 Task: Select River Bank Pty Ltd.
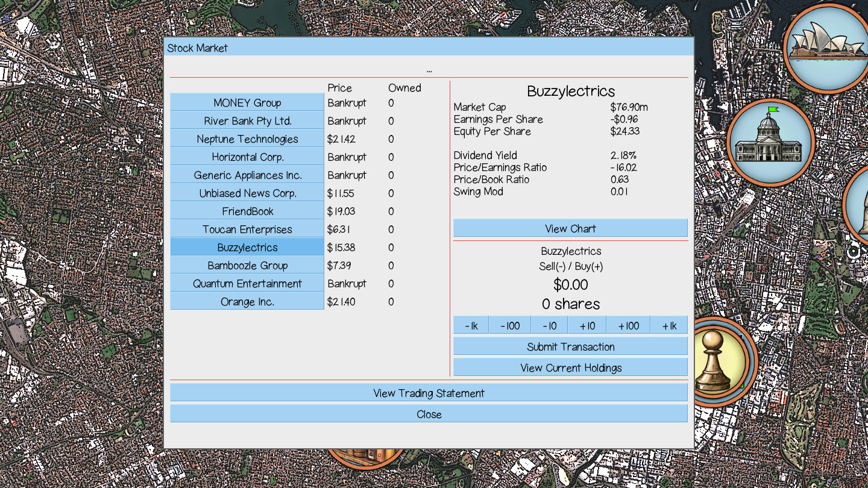(x=247, y=120)
